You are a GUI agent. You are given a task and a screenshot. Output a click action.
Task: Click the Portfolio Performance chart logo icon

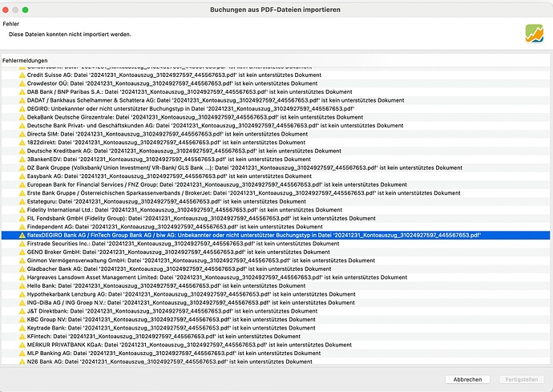[535, 34]
